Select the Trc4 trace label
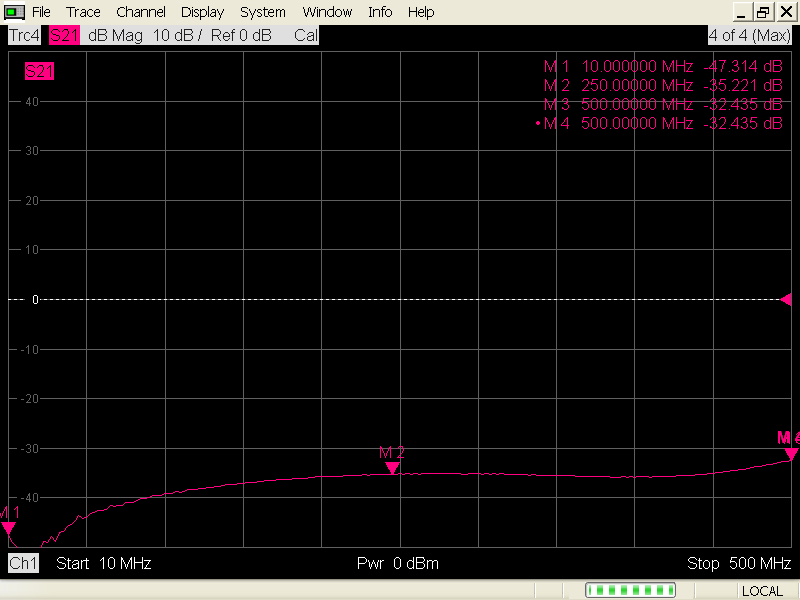Image resolution: width=800 pixels, height=600 pixels. (x=24, y=35)
